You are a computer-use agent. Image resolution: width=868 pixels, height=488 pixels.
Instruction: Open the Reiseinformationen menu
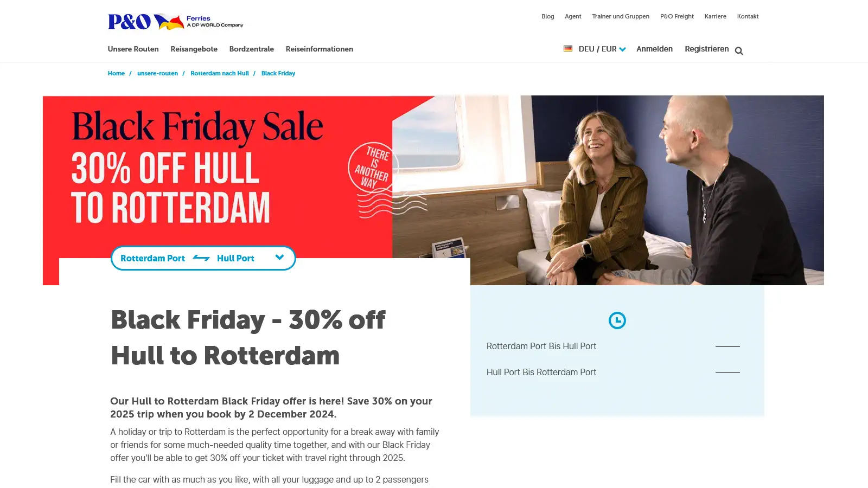coord(319,49)
